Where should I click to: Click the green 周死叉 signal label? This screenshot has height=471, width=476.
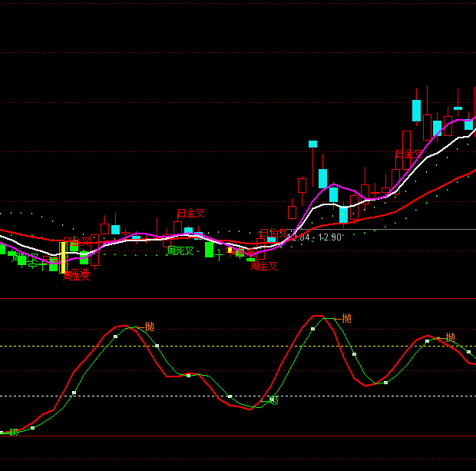[x=180, y=250]
